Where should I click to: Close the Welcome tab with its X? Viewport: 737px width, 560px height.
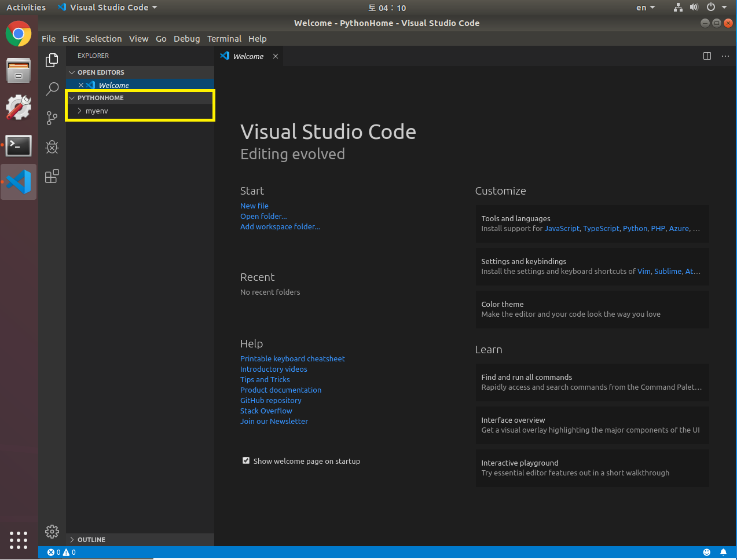[x=276, y=56]
